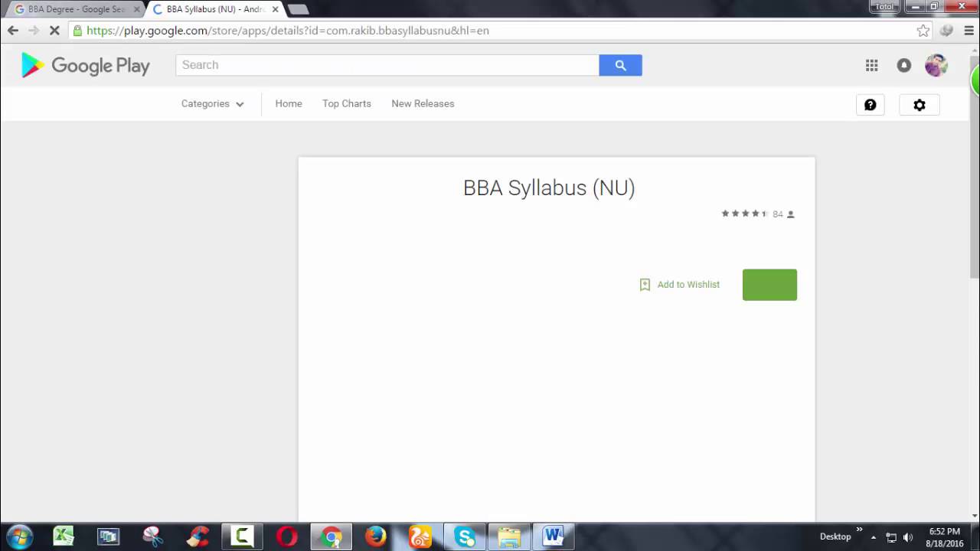Open UC Browser from the taskbar

pos(420,536)
